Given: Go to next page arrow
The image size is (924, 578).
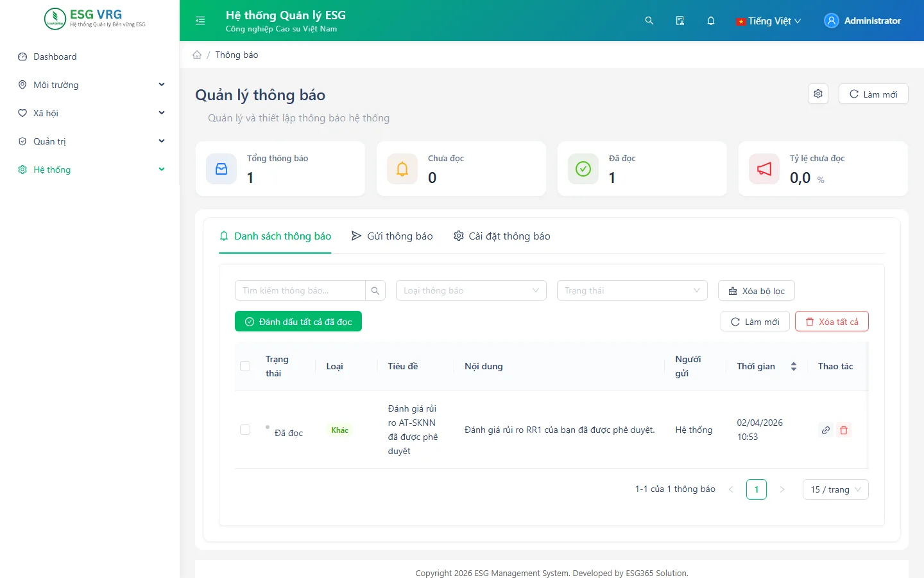Looking at the screenshot, I should click(x=782, y=489).
